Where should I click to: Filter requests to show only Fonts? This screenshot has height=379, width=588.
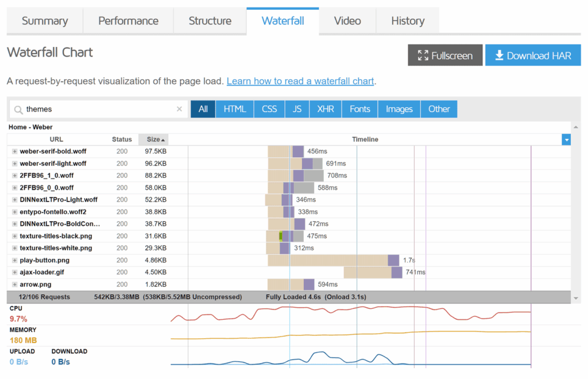click(359, 109)
